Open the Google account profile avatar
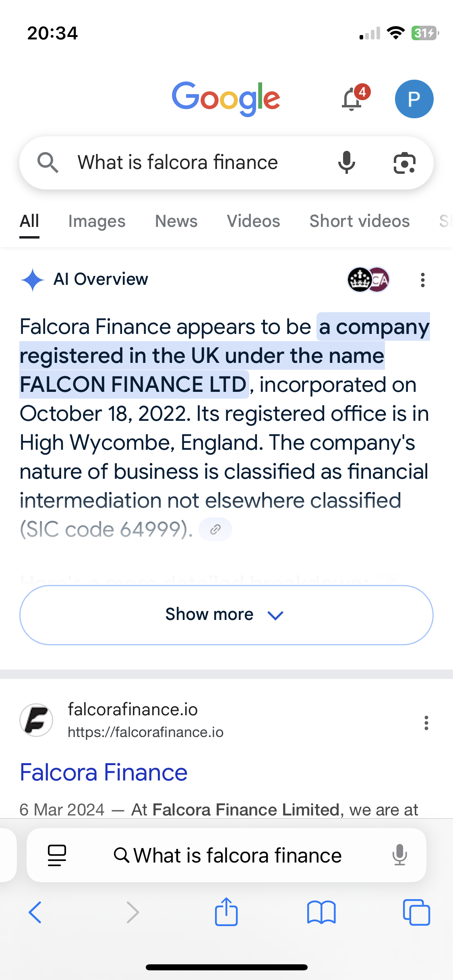This screenshot has width=453, height=980. tap(414, 99)
